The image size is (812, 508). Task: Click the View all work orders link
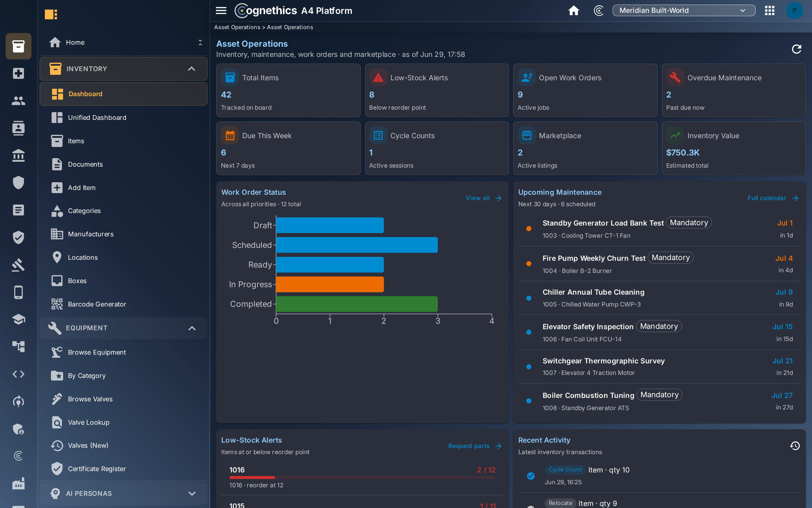(483, 198)
